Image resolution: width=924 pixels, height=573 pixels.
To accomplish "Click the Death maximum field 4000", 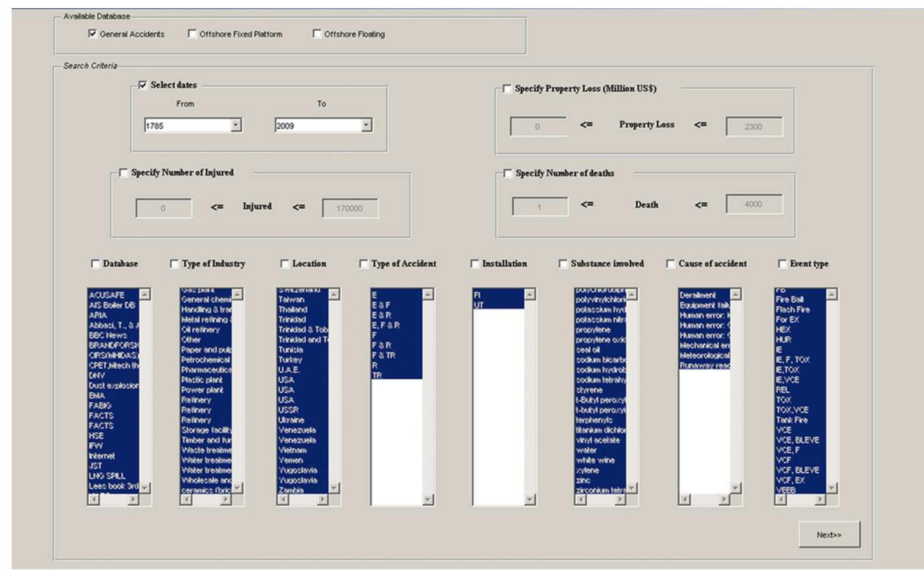I will (x=754, y=204).
